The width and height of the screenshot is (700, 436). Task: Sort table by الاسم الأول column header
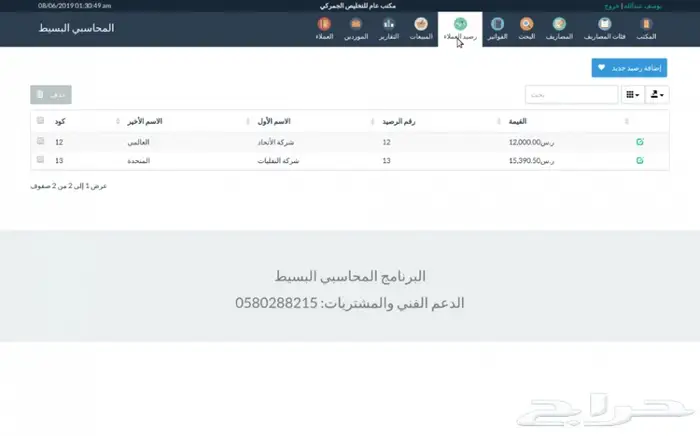point(274,121)
